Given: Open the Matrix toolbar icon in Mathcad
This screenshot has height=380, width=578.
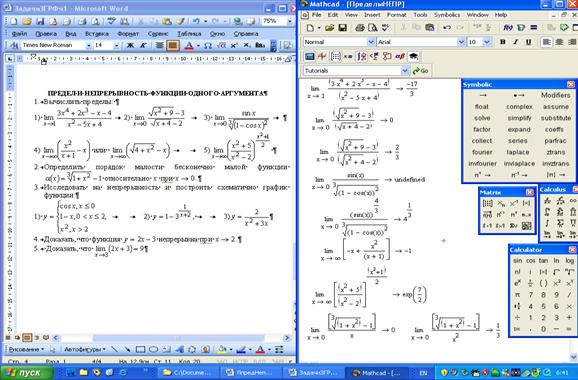Looking at the screenshot, I should [335, 56].
